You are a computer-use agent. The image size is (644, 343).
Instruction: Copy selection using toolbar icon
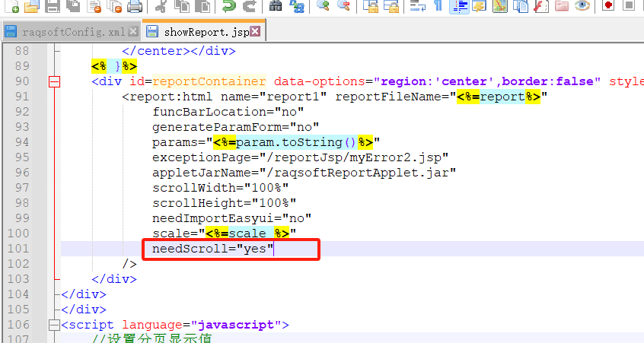tap(181, 6)
